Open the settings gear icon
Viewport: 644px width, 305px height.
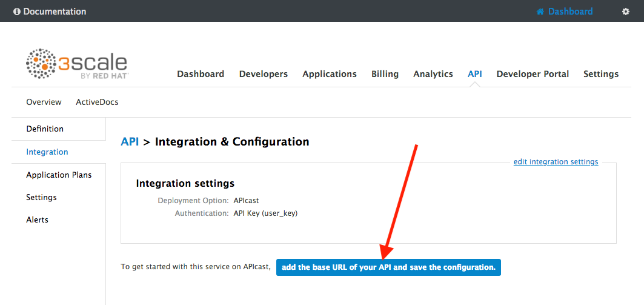[x=625, y=12]
